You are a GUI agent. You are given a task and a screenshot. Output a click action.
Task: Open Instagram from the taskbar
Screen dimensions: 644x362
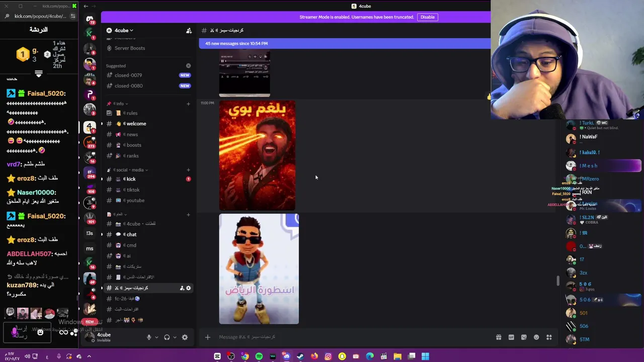[x=328, y=356]
